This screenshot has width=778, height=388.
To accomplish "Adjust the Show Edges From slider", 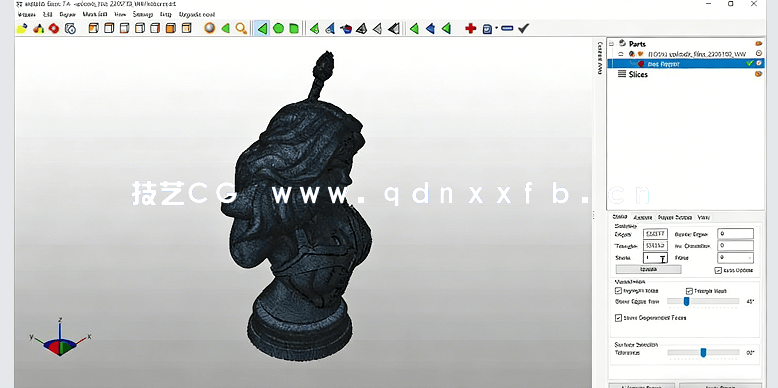I will (x=703, y=301).
